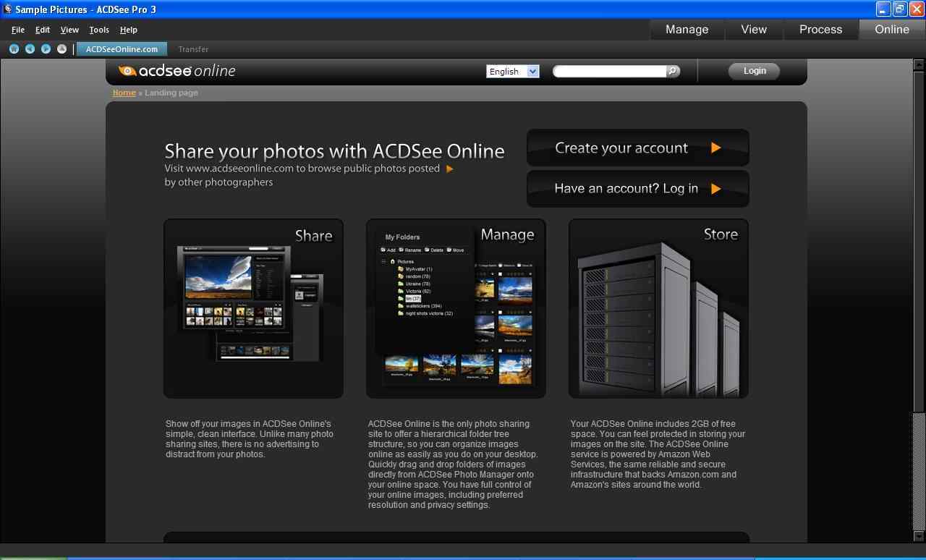Click the search magnifier icon

click(672, 71)
